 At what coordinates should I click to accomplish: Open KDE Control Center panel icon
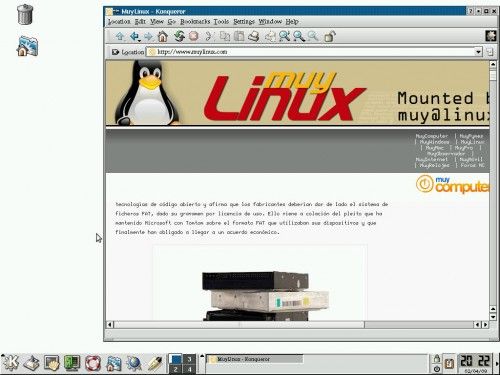coord(72,363)
